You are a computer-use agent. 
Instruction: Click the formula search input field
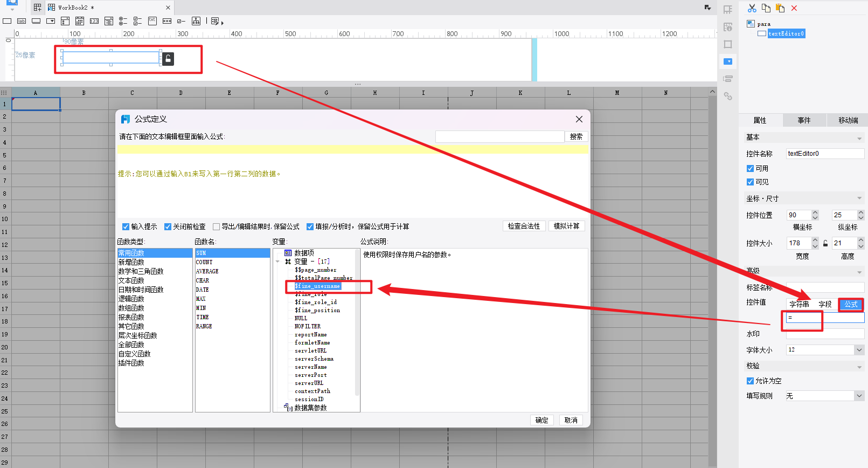click(499, 136)
